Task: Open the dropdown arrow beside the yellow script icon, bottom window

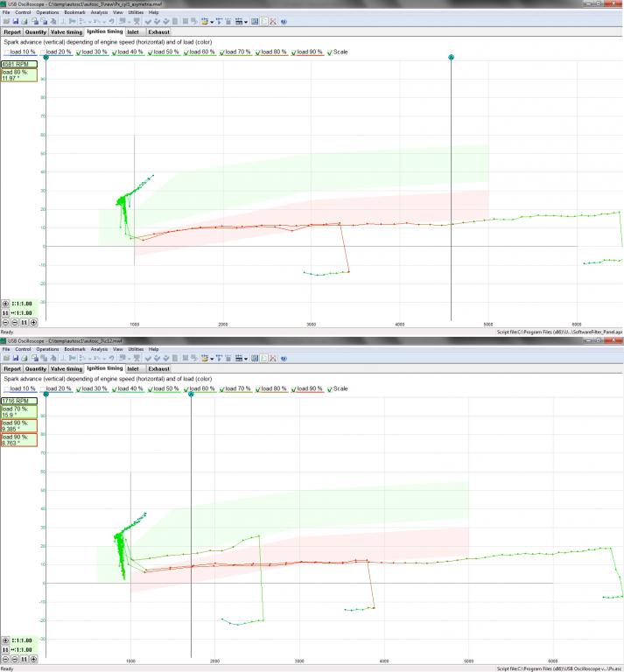Action: point(212,359)
